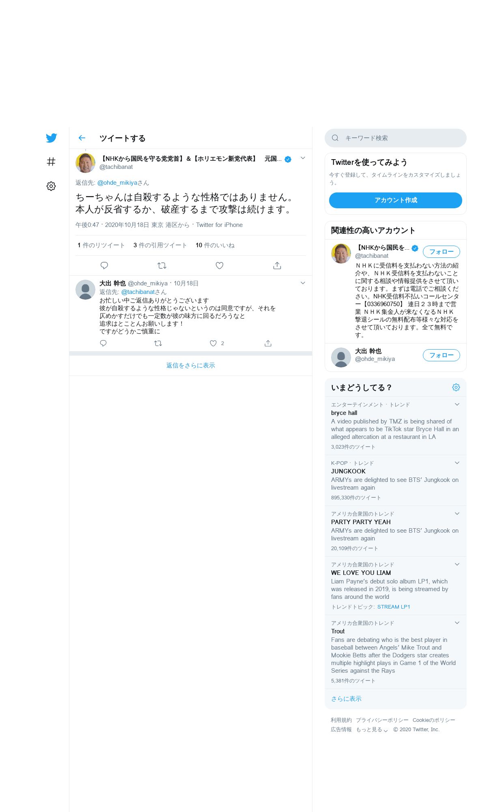Click the アカウント作成 button
This screenshot has width=504, height=812.
coord(396,200)
